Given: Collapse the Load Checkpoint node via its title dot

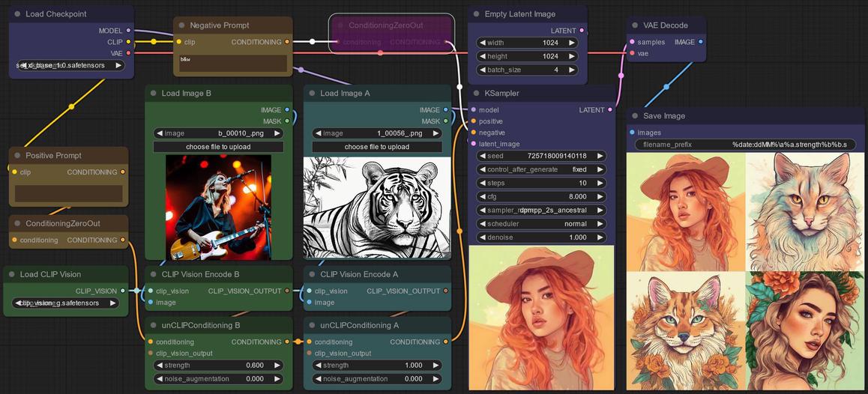Looking at the screenshot, I should [x=17, y=13].
